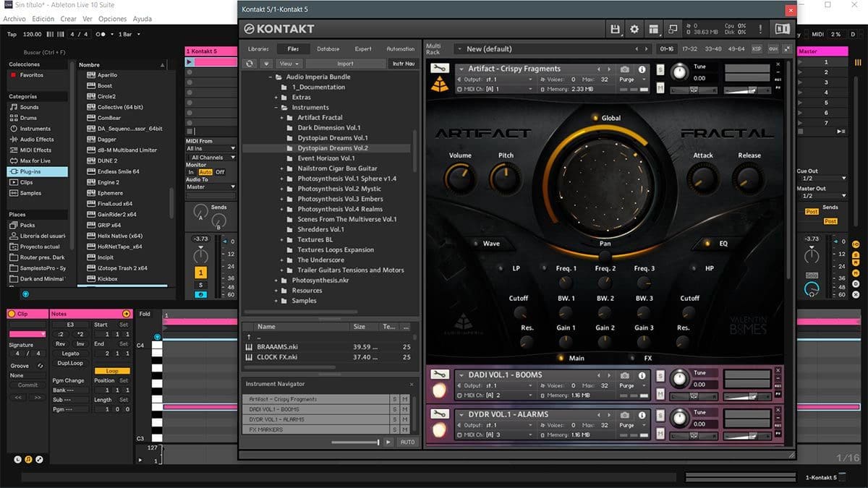Click the browser refresh icon
The width and height of the screenshot is (868, 488).
(x=250, y=64)
